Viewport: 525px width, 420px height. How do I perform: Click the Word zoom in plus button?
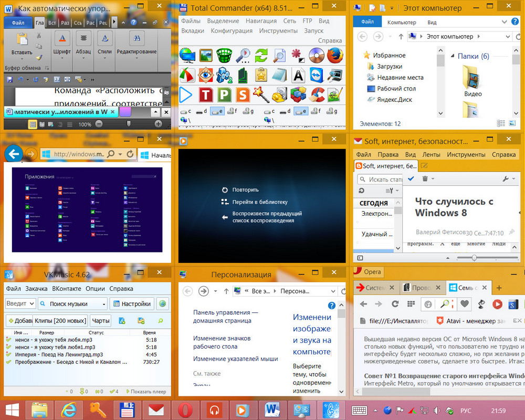pos(159,124)
